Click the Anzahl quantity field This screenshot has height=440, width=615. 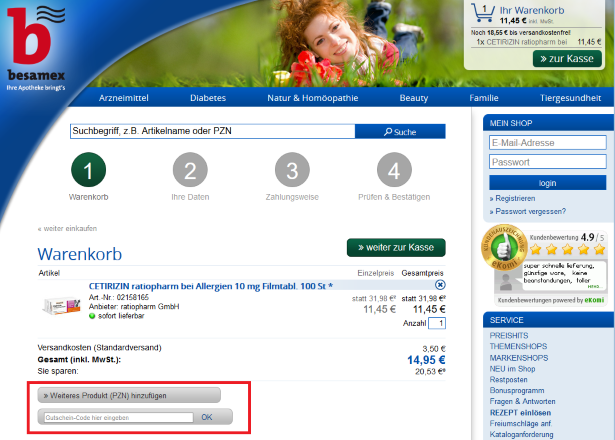pyautogui.click(x=437, y=323)
